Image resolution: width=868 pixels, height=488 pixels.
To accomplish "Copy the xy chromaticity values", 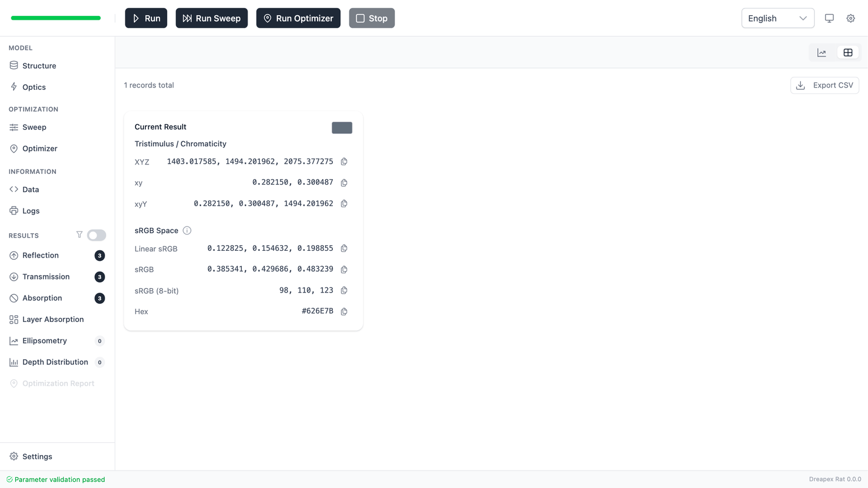I will (344, 182).
